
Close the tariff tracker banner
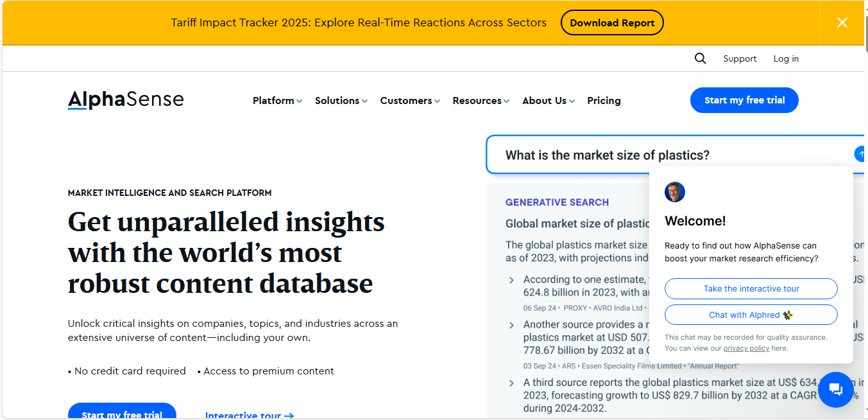click(842, 22)
